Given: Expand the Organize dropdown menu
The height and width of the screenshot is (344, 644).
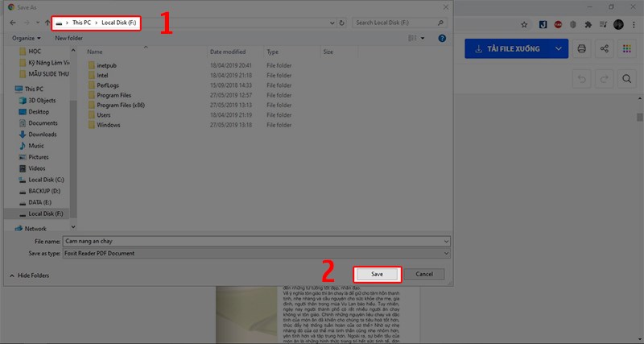Looking at the screenshot, I should [x=27, y=38].
